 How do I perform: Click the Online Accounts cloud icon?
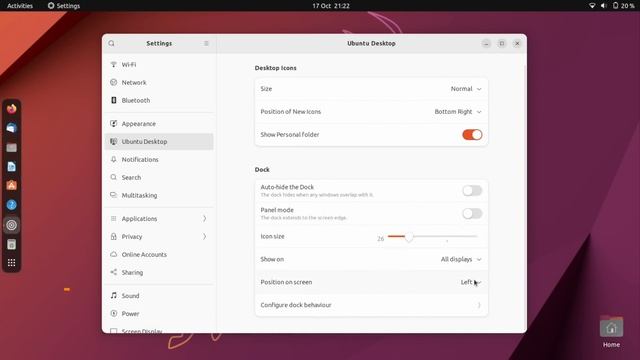pyautogui.click(x=113, y=254)
